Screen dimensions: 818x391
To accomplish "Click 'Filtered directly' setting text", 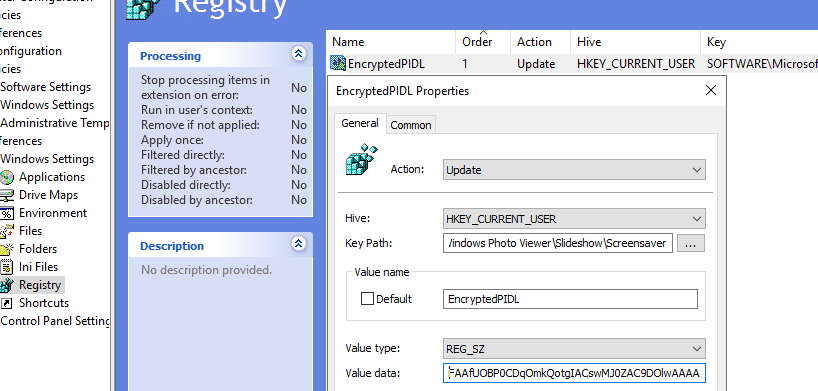I will [x=183, y=155].
